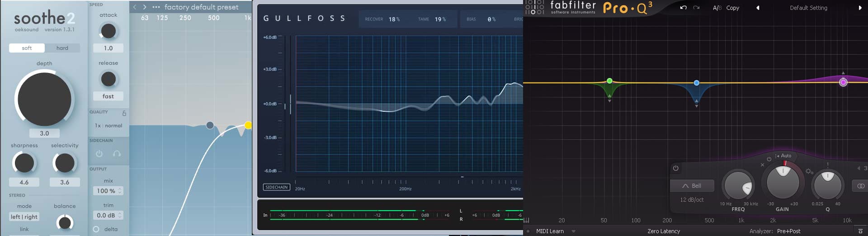Image resolution: width=868 pixels, height=236 pixels.
Task: Open the Bell filter shape dropdown
Action: pos(692,186)
